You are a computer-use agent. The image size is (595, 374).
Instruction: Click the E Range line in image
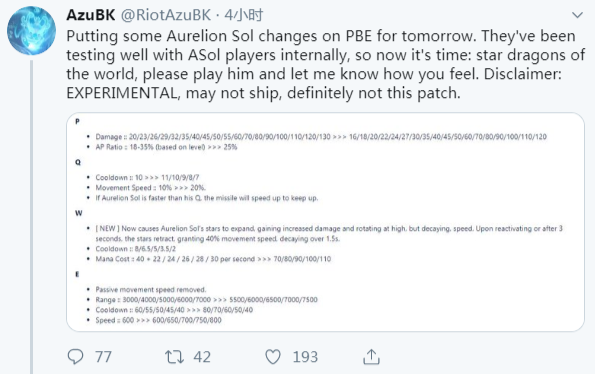206,300
